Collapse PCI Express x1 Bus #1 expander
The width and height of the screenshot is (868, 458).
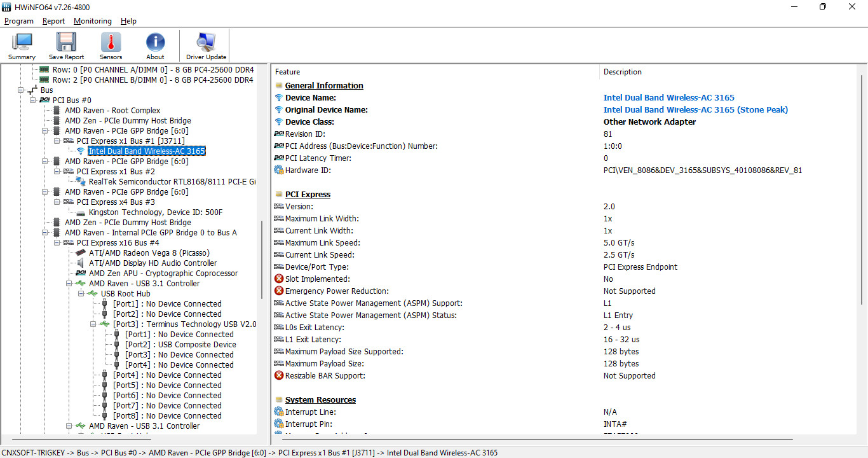tap(57, 141)
